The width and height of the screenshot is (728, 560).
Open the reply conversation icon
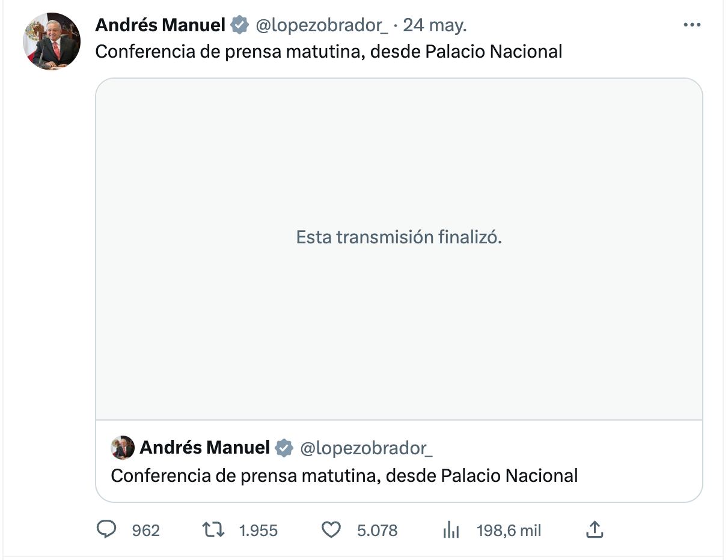pyautogui.click(x=107, y=530)
